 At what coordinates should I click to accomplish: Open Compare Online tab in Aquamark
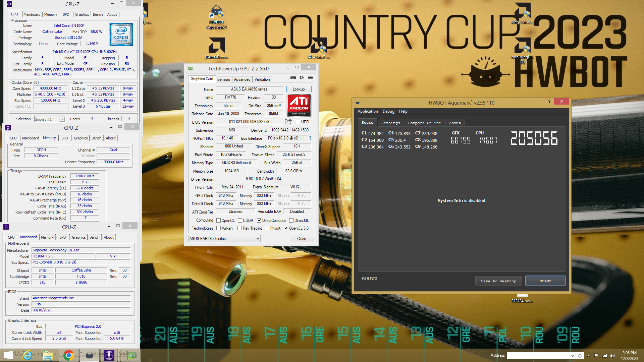pos(424,123)
